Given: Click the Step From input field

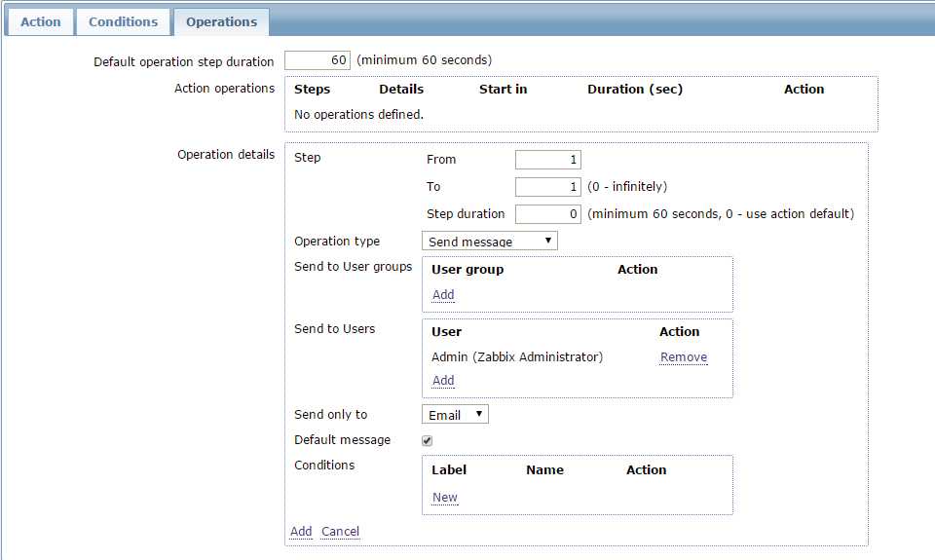Looking at the screenshot, I should pos(548,159).
